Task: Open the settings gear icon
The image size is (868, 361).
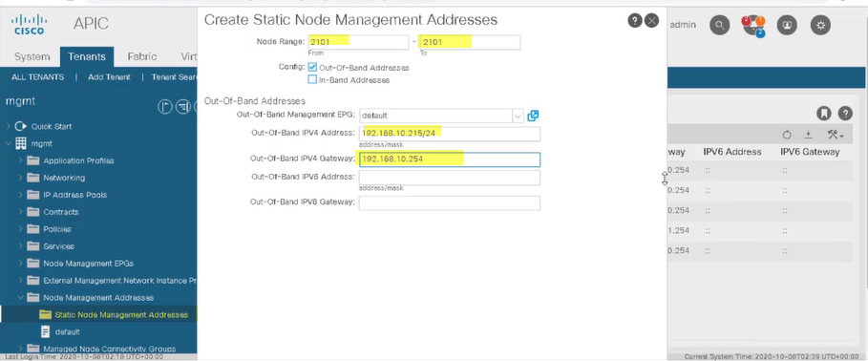Action: [x=820, y=25]
